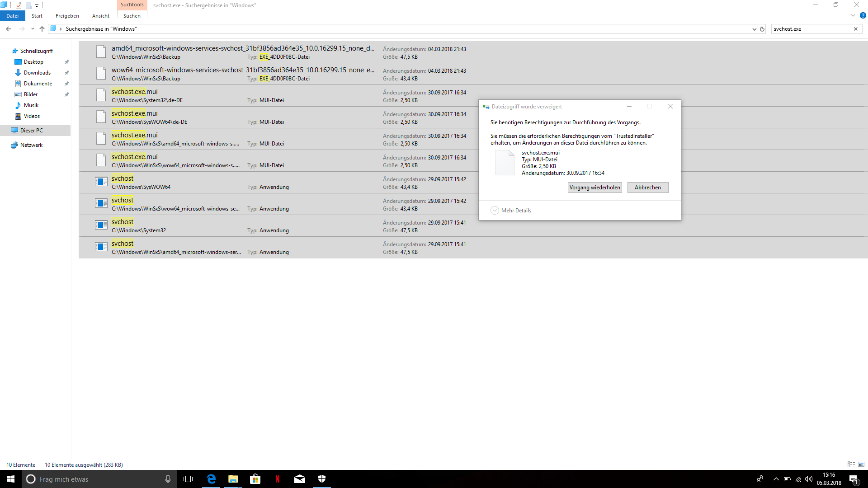Open the Datei menu
Image resolution: width=868 pixels, height=488 pixels.
pos(13,16)
